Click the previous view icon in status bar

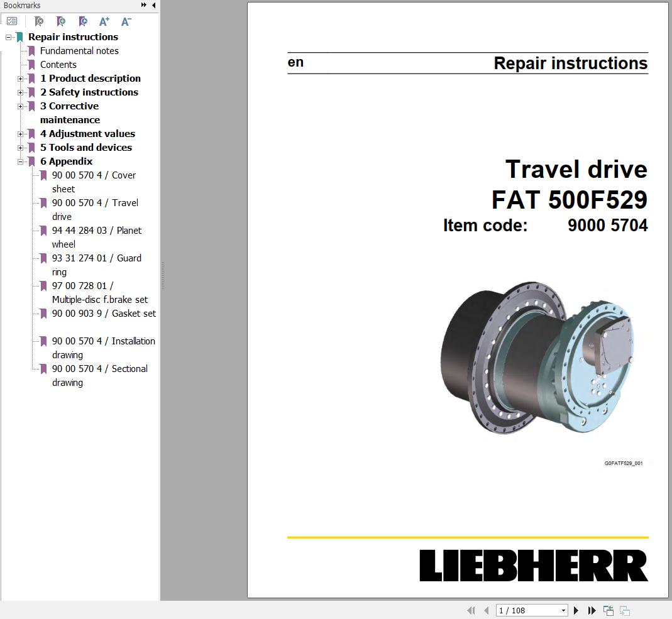pyautogui.click(x=608, y=610)
